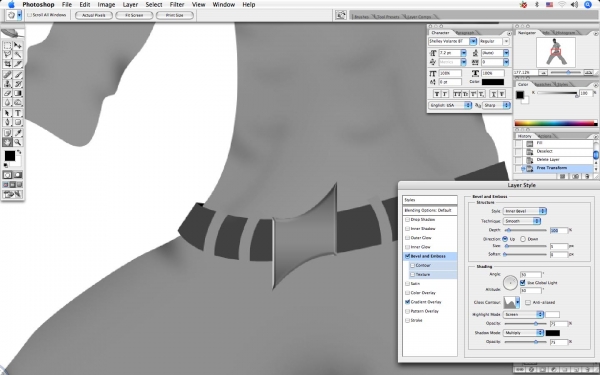Open the Layer menu
Viewport: 600px width, 375px height.
point(130,5)
